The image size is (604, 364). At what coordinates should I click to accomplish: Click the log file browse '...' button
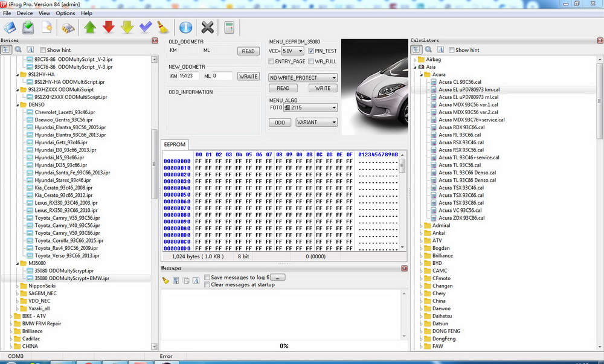(x=278, y=277)
